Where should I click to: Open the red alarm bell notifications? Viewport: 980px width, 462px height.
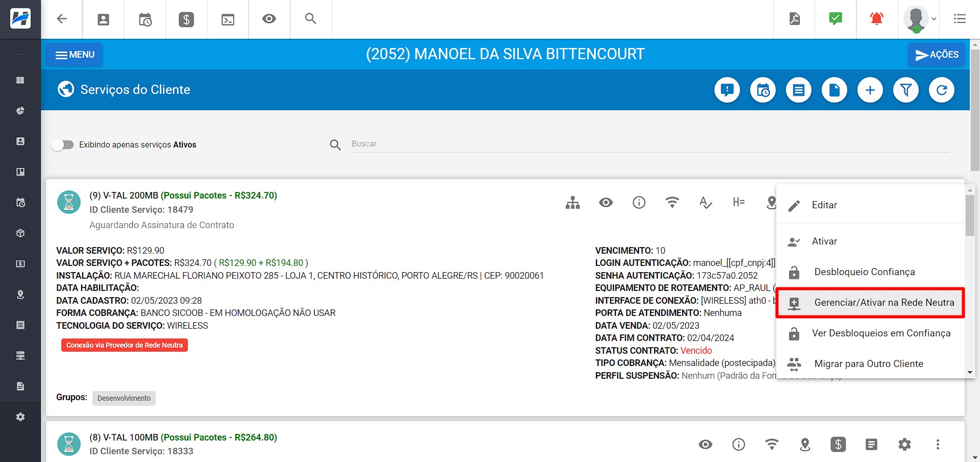point(877,19)
